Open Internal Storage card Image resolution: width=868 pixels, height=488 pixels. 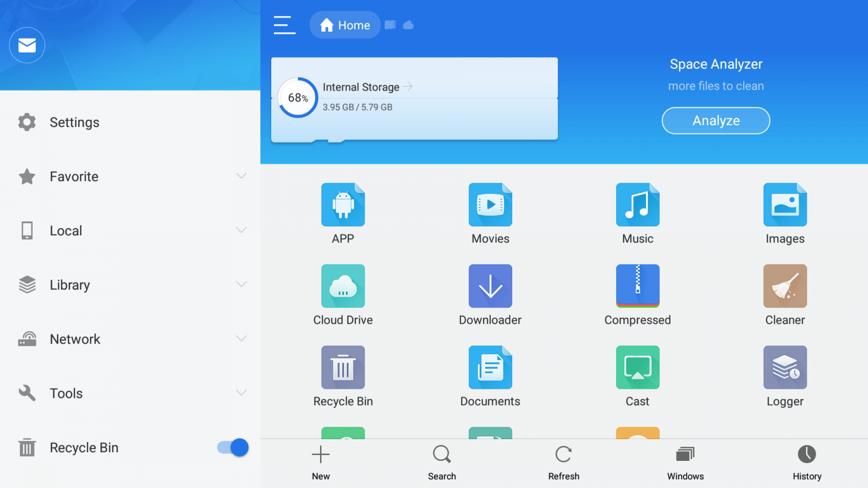(x=414, y=100)
